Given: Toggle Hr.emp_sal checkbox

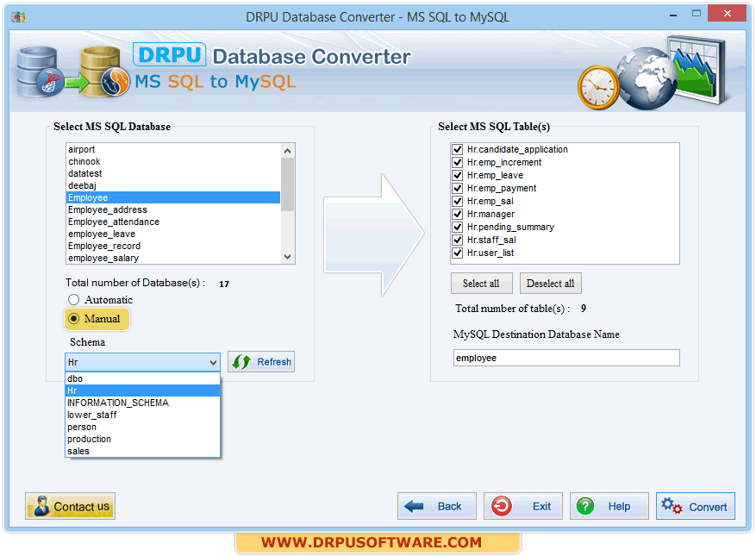Looking at the screenshot, I should (458, 201).
